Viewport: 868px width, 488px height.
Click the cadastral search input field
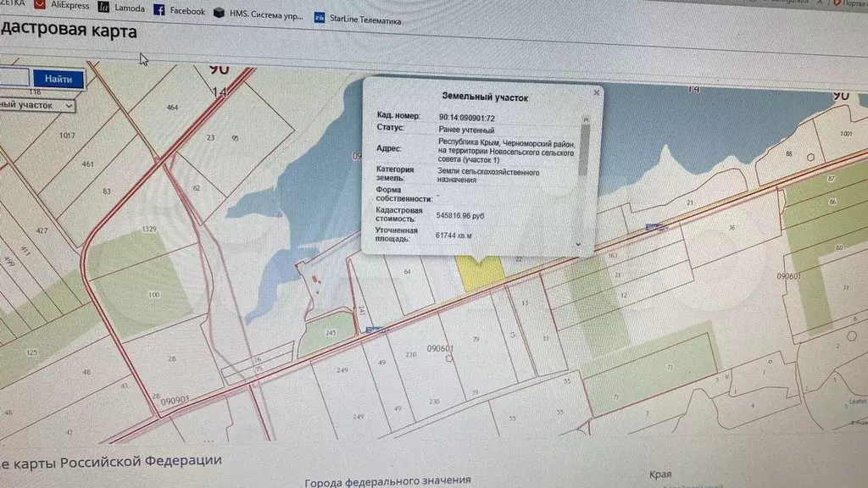point(13,78)
